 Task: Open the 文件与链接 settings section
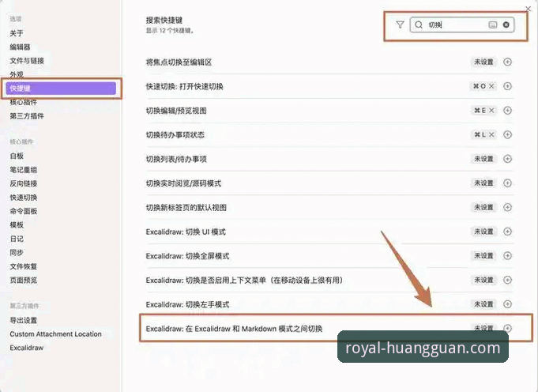pyautogui.click(x=27, y=61)
